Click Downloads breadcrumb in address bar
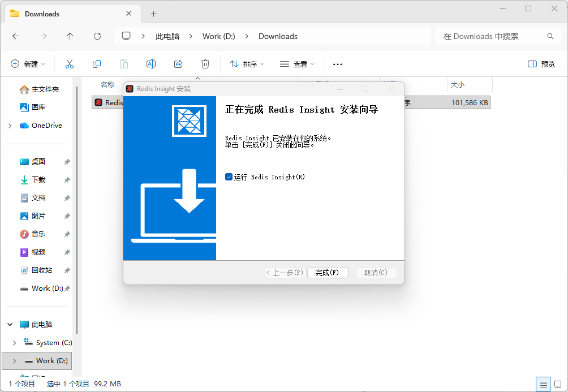Image resolution: width=568 pixels, height=392 pixels. tap(278, 36)
